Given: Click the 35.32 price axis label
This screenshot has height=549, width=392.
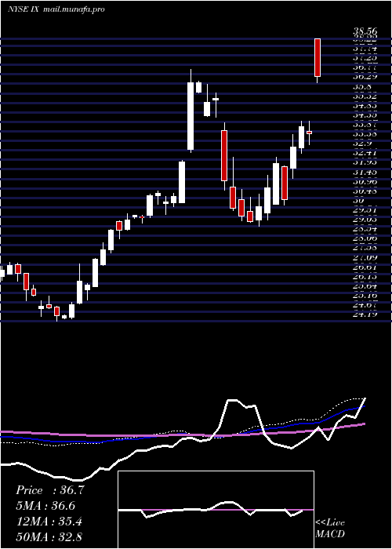Looking at the screenshot, I should tap(365, 96).
